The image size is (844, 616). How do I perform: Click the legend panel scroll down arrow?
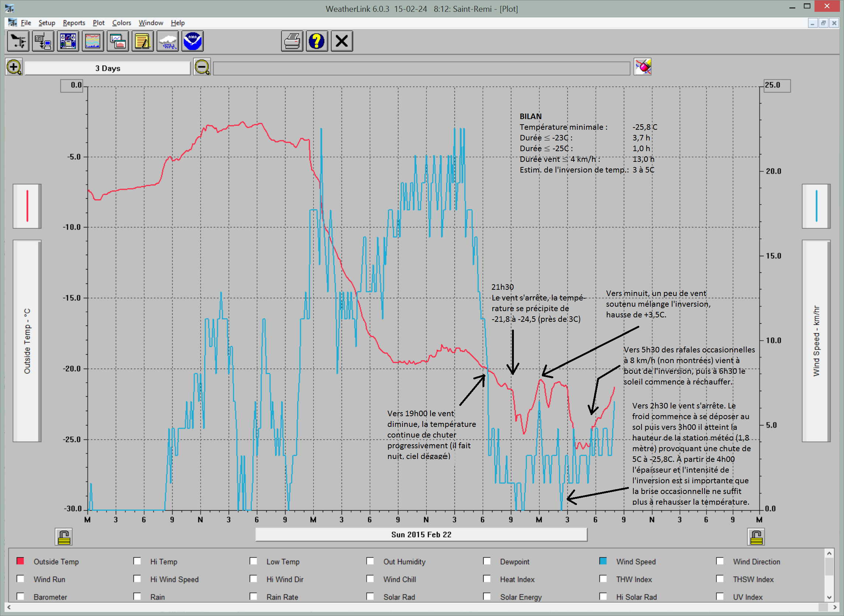[829, 597]
